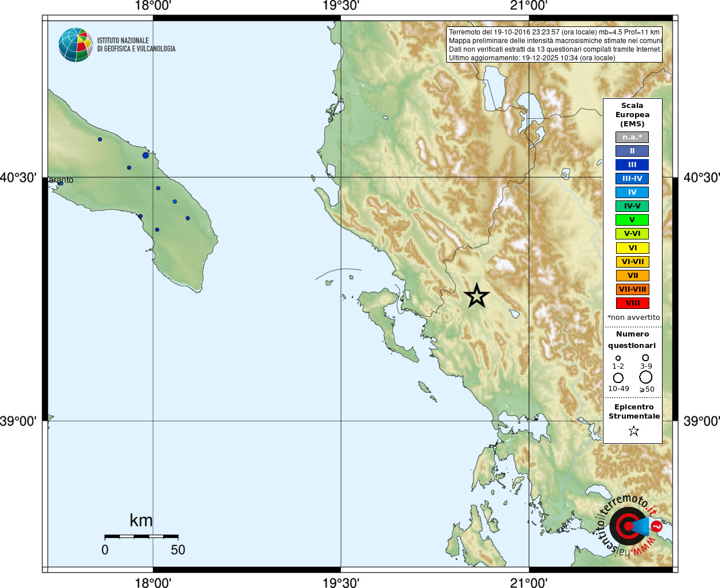Click the largest blue report dot in Puglia

(x=146, y=155)
